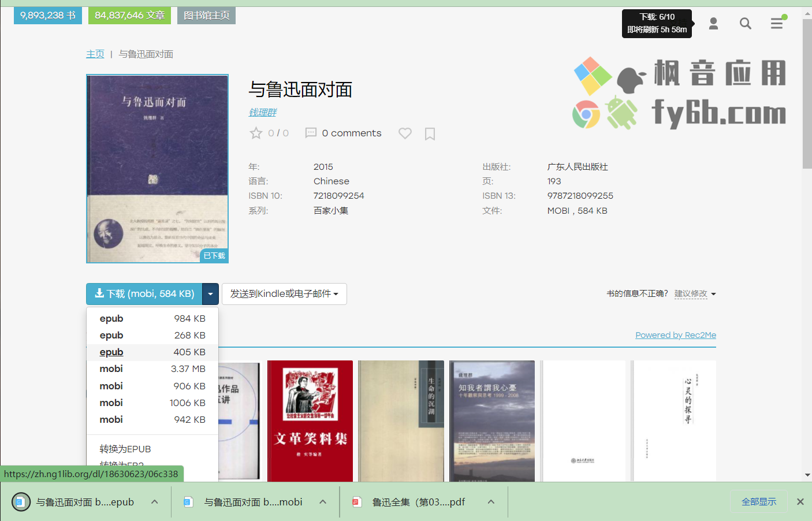Select mobi 3.37 MB format
The height and width of the screenshot is (521, 812).
coord(152,369)
